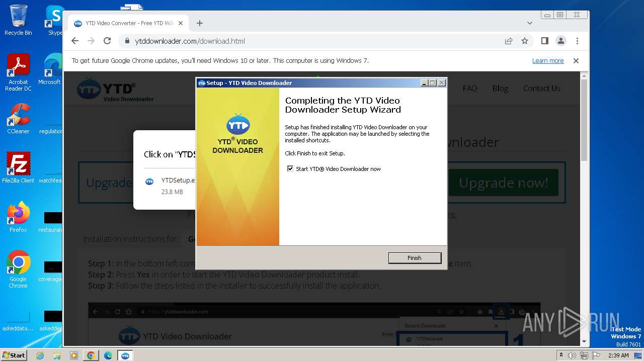644x362 pixels.
Task: Dismiss the Chrome update notification bar
Action: [x=576, y=60]
